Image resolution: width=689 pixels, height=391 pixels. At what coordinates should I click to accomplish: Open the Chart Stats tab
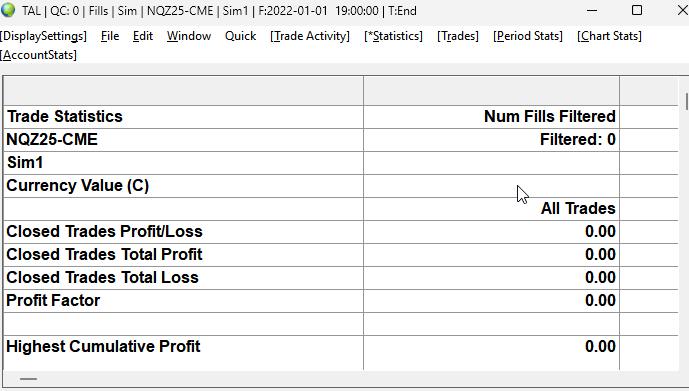point(609,36)
